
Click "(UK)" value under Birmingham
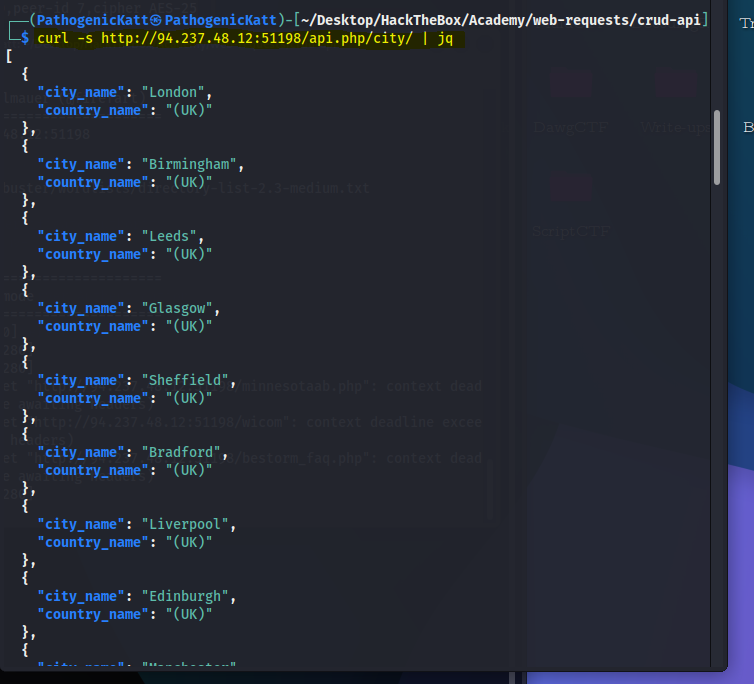(x=189, y=183)
